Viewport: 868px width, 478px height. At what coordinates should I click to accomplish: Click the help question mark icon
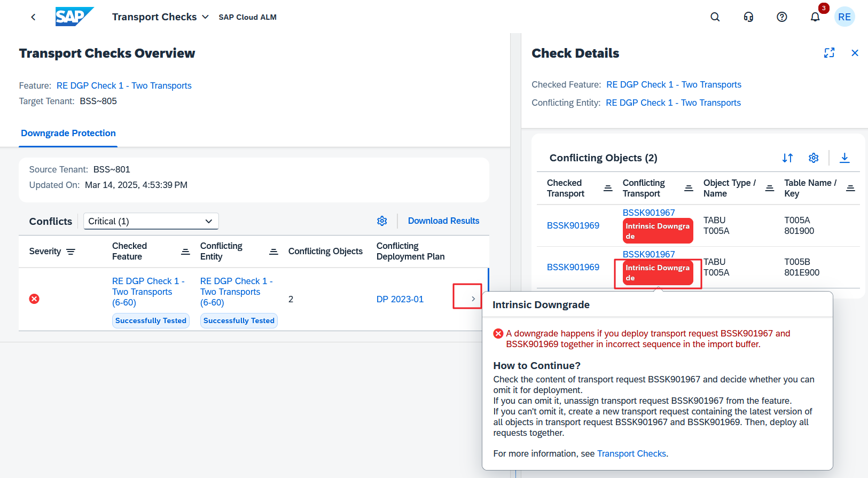point(781,17)
